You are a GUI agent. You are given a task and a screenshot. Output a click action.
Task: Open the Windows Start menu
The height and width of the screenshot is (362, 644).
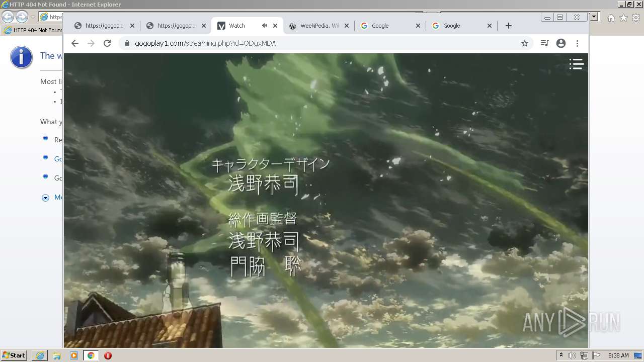click(x=14, y=355)
